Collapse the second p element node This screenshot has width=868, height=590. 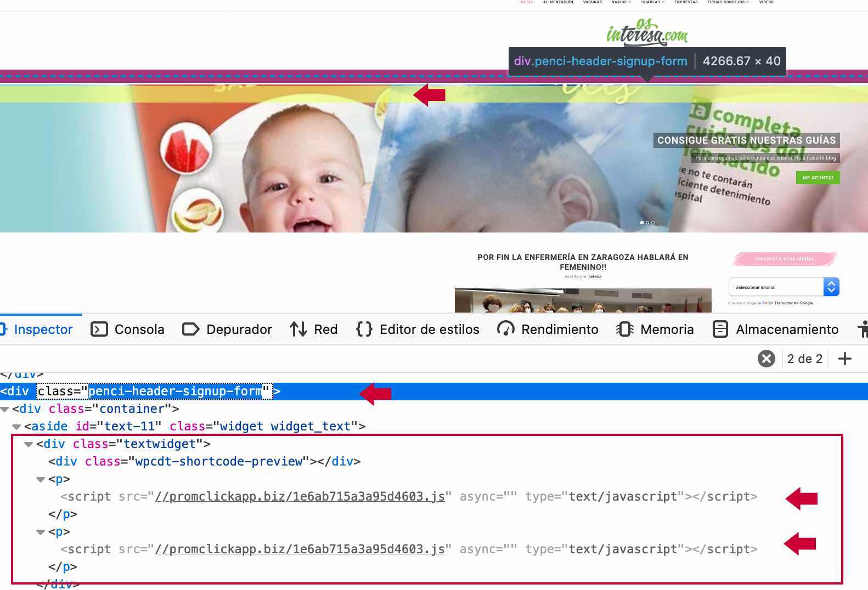pos(41,532)
